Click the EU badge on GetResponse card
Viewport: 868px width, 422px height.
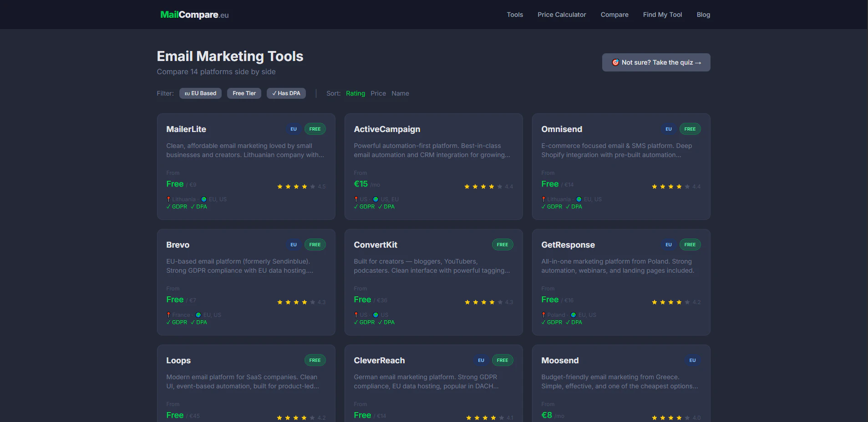coord(669,245)
